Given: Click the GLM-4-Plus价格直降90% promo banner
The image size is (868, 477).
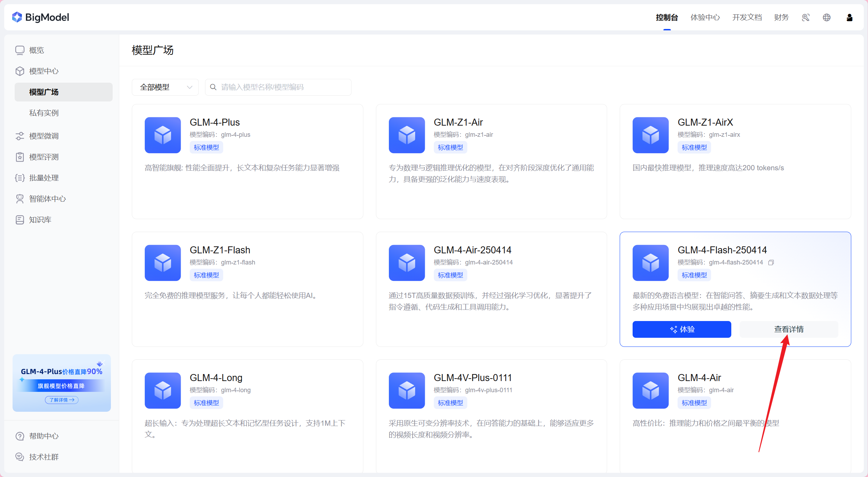Looking at the screenshot, I should click(62, 383).
